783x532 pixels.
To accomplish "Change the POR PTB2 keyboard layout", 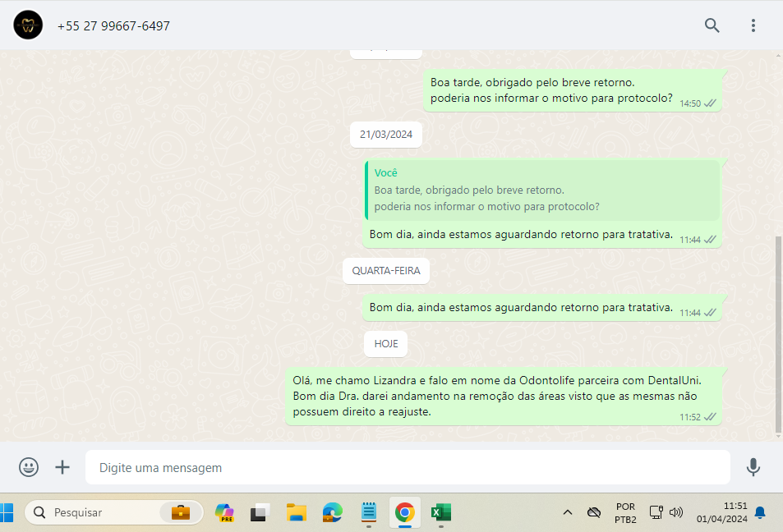I will tap(625, 513).
